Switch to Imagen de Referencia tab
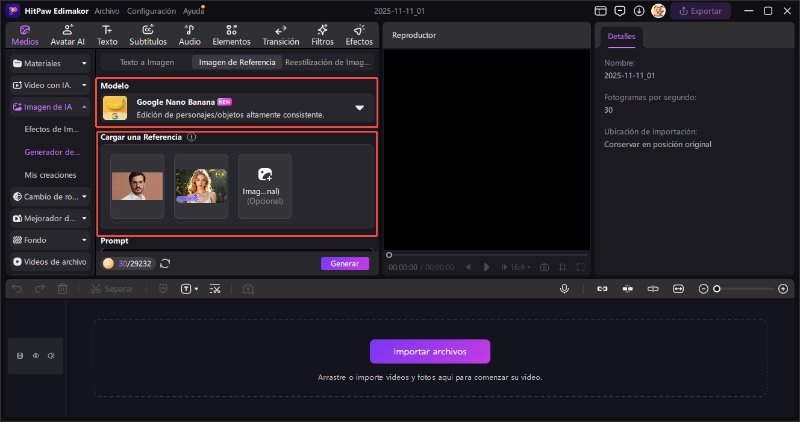The image size is (800, 422). pos(237,62)
